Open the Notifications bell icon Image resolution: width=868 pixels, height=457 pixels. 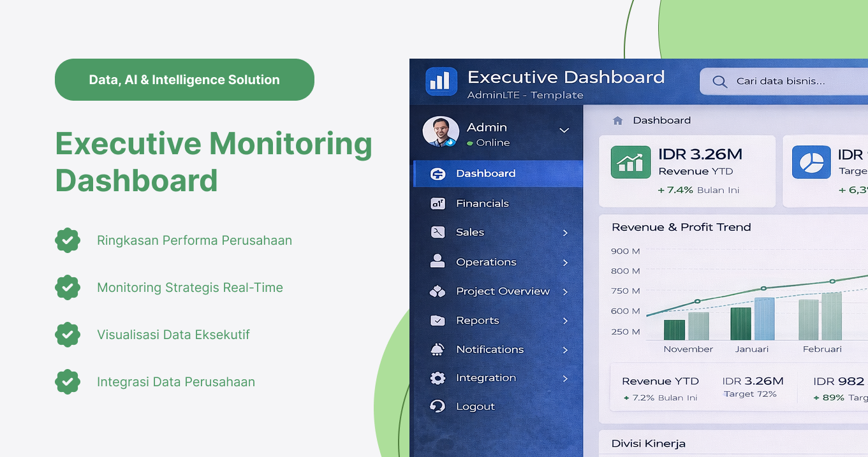[438, 349]
